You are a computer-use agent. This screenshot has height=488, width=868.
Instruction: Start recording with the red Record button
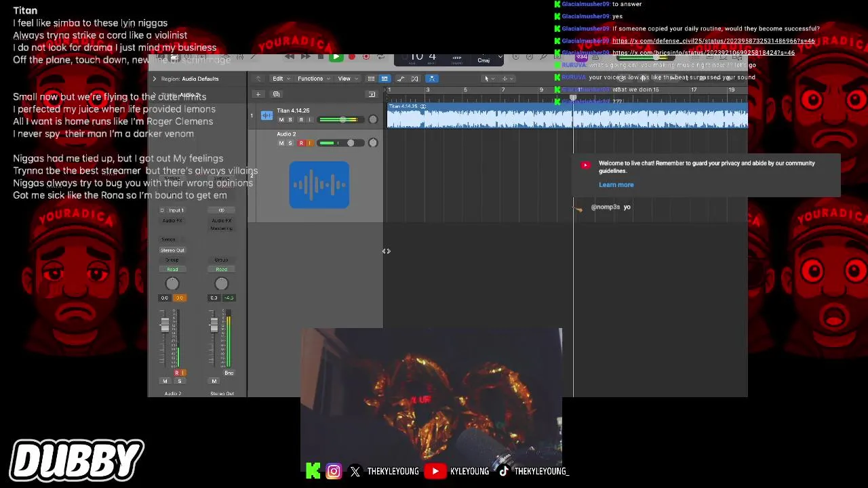click(x=351, y=57)
